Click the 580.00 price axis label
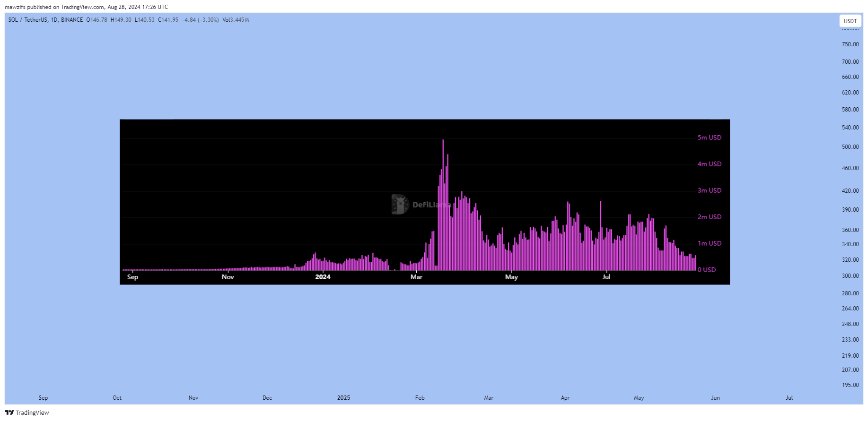Screen dimensions: 868x421 [850, 110]
